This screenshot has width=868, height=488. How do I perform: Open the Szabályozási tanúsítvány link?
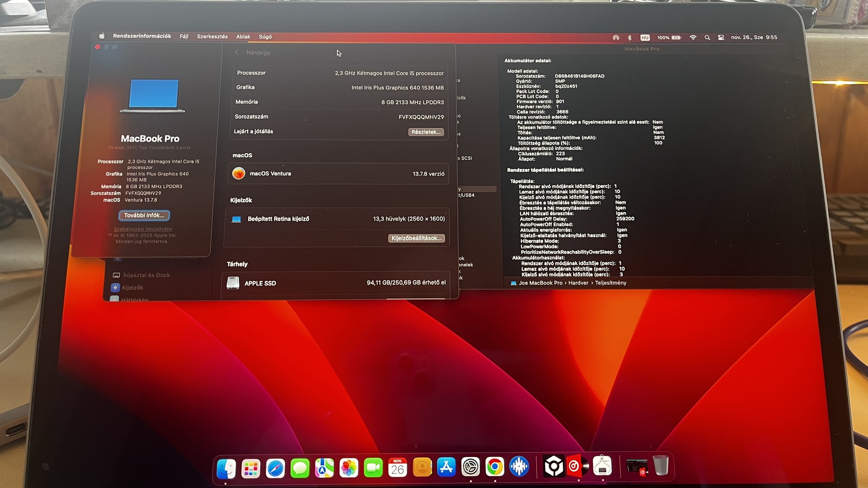tap(143, 229)
